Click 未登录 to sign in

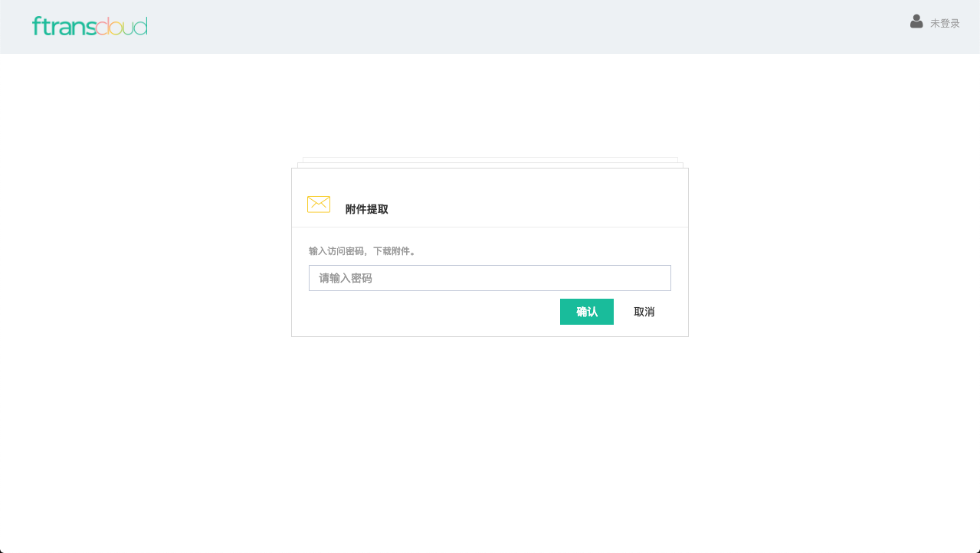point(944,23)
